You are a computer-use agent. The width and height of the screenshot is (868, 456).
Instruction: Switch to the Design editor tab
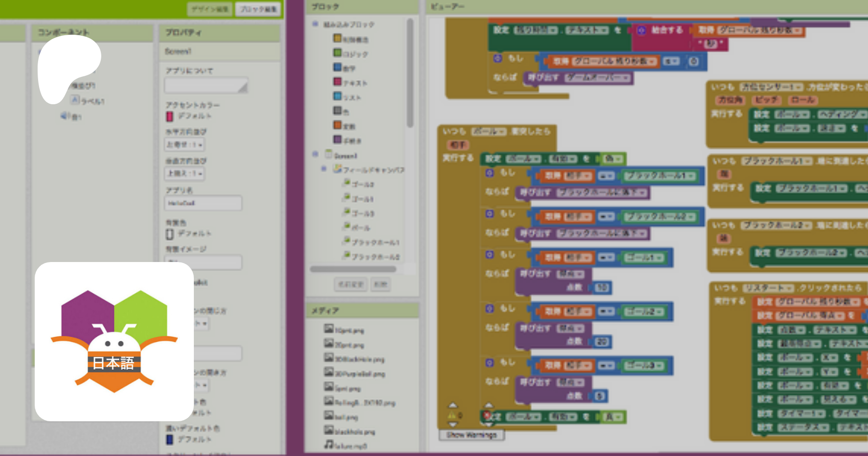[x=210, y=9]
